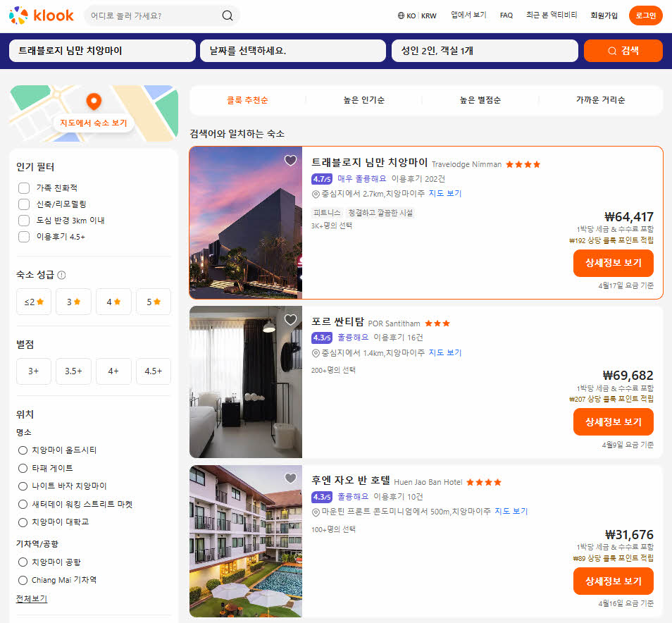
Task: Save Huen Jao Ban Hotel with the heart icon
Action: (291, 478)
